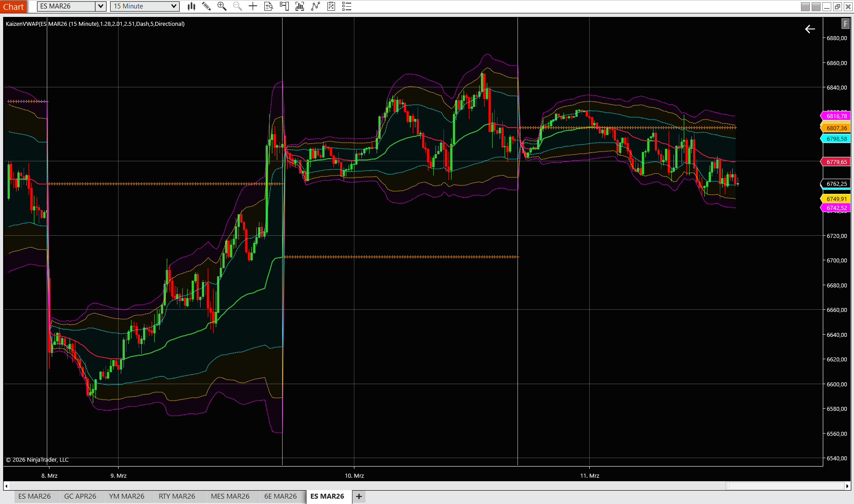
Task: Open the drawing tools pencil icon
Action: point(206,6)
